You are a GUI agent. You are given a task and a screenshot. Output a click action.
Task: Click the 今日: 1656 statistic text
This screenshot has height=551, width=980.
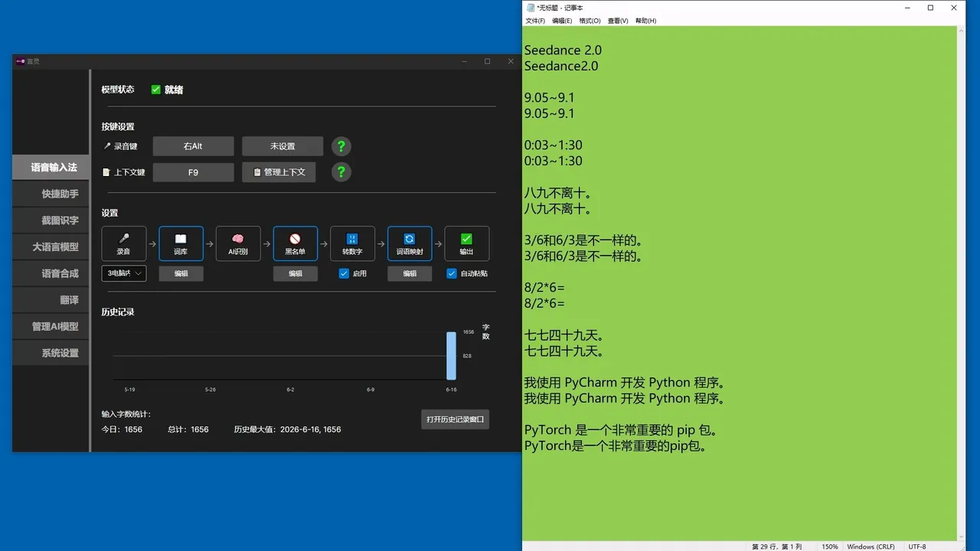point(122,429)
